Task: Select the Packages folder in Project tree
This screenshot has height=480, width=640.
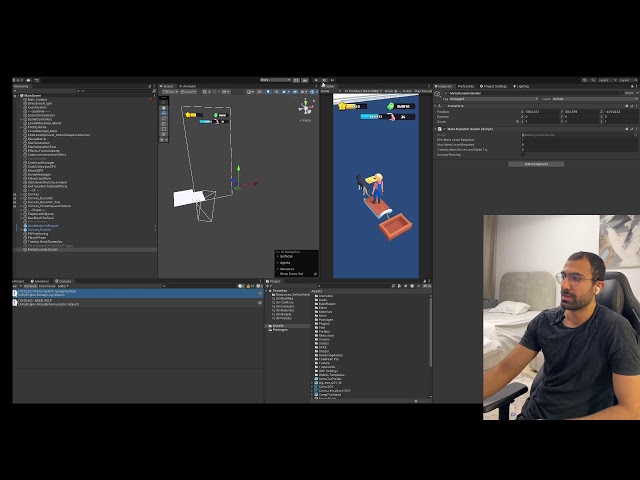Action: click(280, 330)
